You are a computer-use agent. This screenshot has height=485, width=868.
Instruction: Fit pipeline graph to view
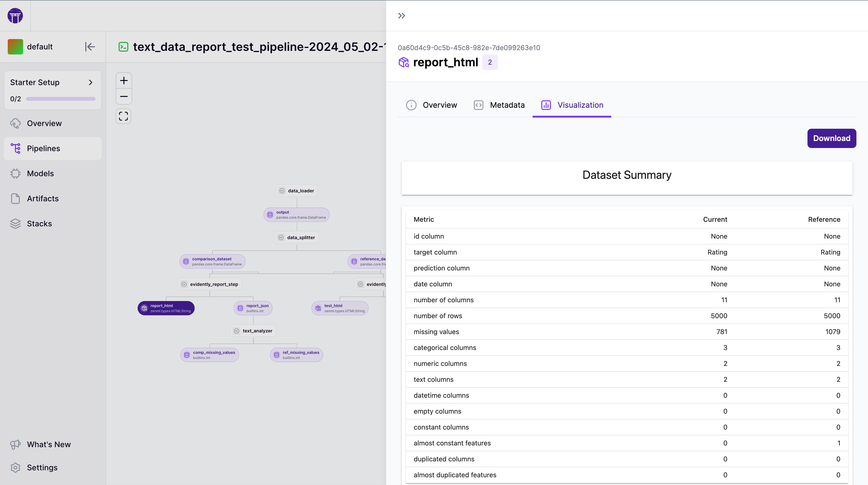[124, 116]
